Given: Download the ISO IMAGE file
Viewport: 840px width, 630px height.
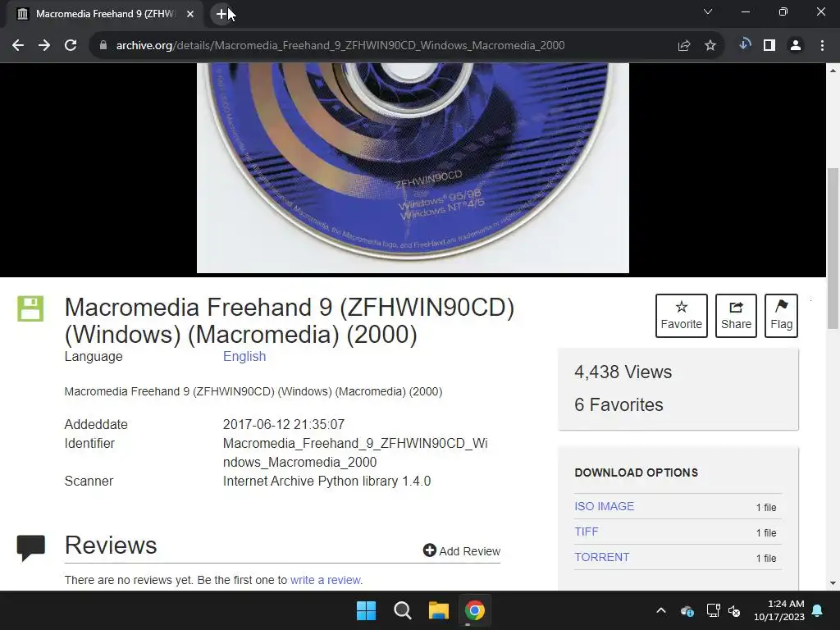Looking at the screenshot, I should [x=604, y=506].
